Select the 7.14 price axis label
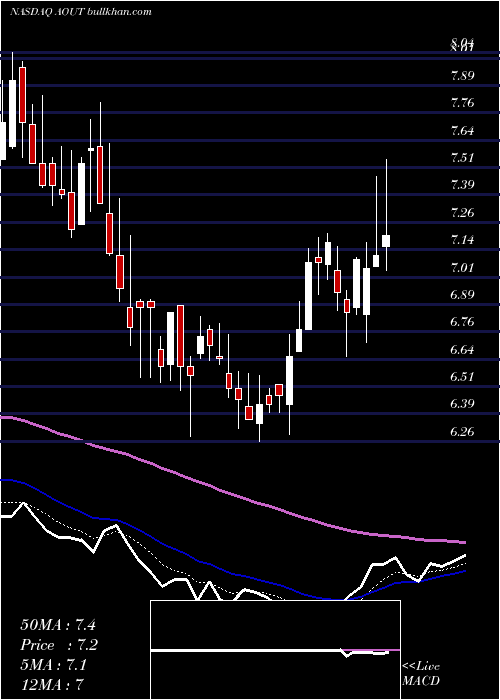This screenshot has height=700, width=500. pyautogui.click(x=462, y=240)
